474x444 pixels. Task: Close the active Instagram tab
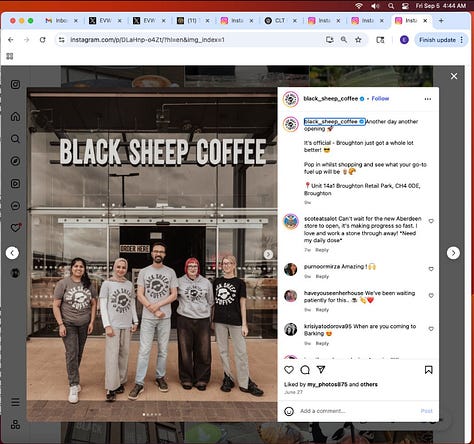[425, 21]
